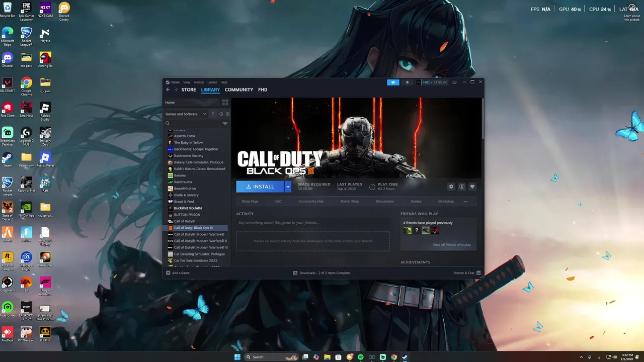The height and width of the screenshot is (362, 644).
Task: Open Discussions link
Action: tap(385, 202)
